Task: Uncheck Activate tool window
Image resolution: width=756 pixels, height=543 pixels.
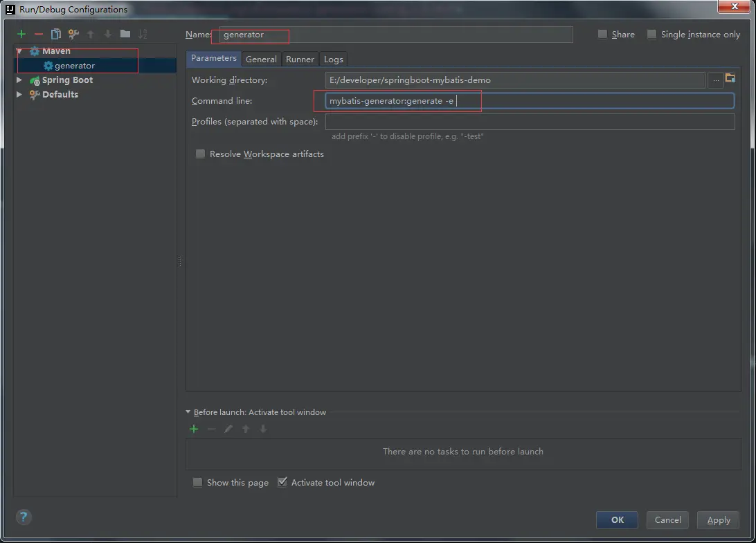Action: (x=282, y=482)
